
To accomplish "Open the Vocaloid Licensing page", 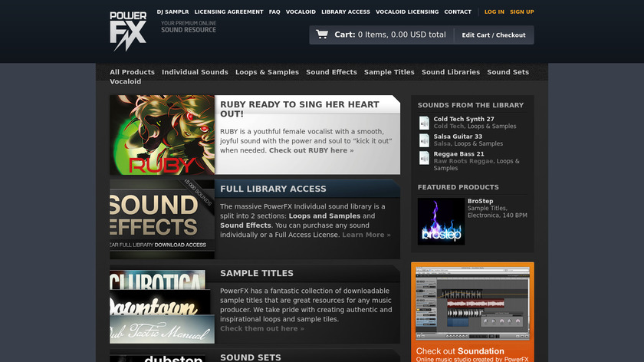I will click(407, 12).
